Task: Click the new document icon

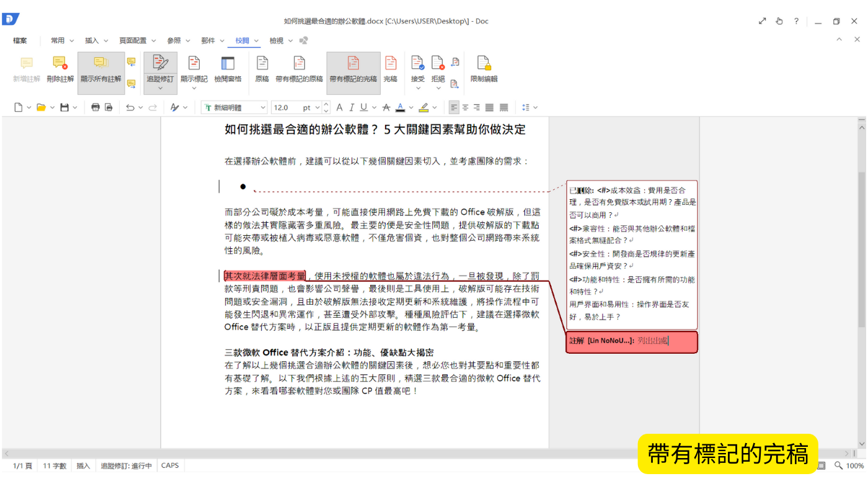Action: point(19,107)
